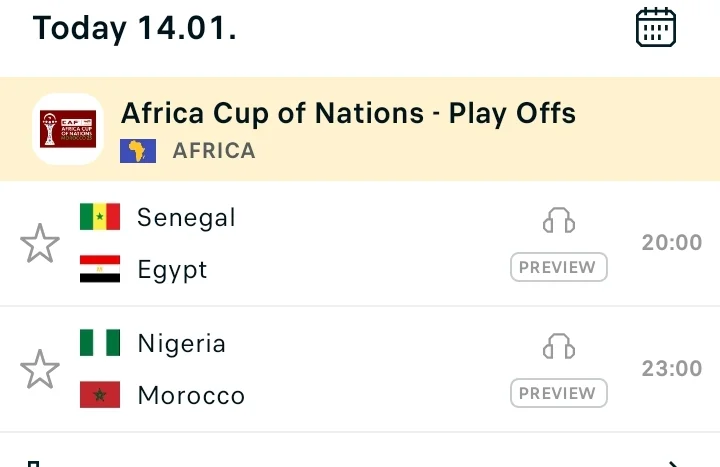Open Africa Cup of Nations - Play Offs

tap(348, 113)
